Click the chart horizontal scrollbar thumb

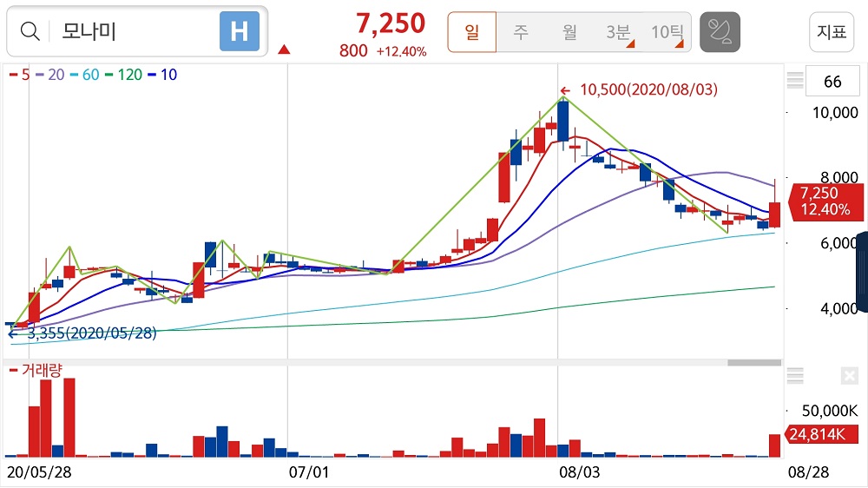pyautogui.click(x=754, y=363)
